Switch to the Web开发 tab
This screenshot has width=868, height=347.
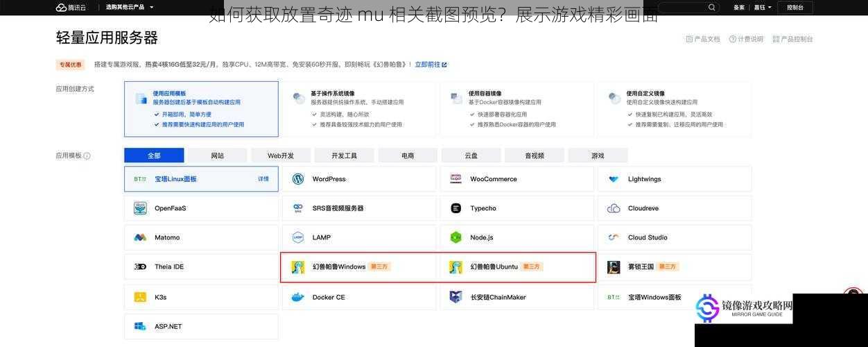click(x=281, y=155)
